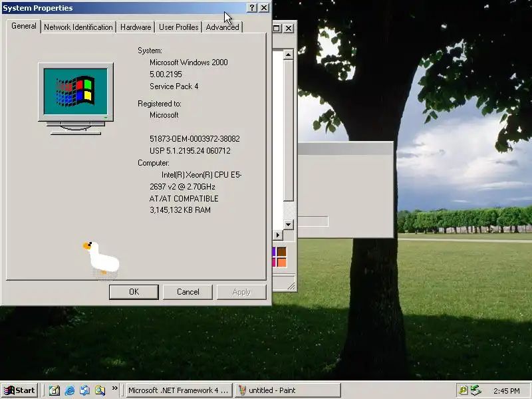Click the Windows logo monitor image
Screen dimensions: 532x399
tap(76, 98)
